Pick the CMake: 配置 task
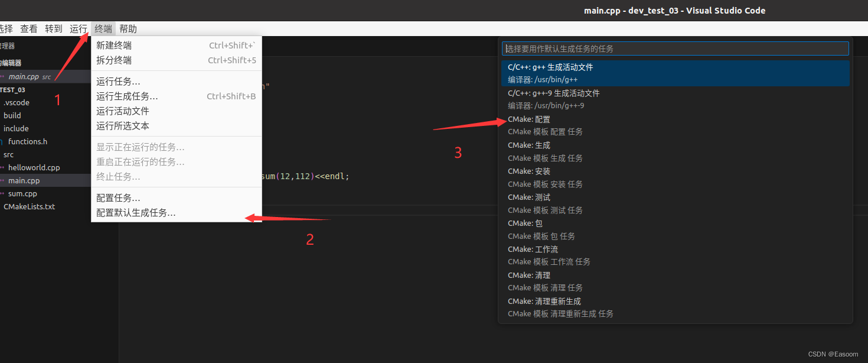 [676, 125]
